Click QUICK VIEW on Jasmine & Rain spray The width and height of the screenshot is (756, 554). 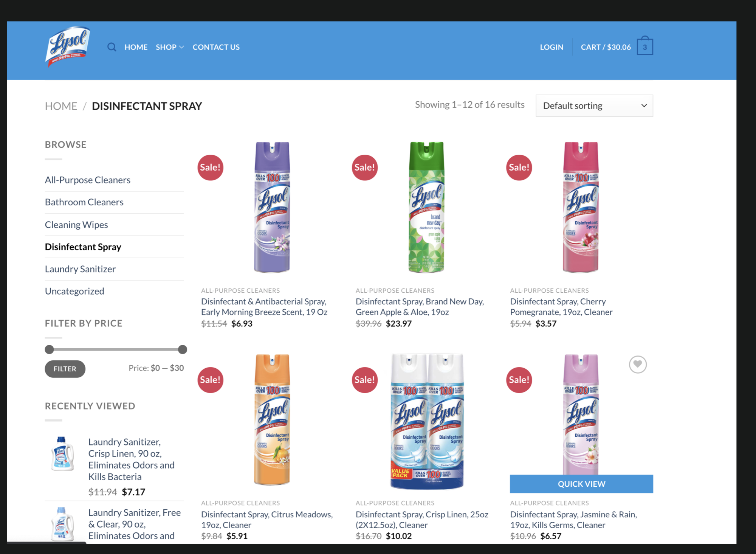pos(581,484)
